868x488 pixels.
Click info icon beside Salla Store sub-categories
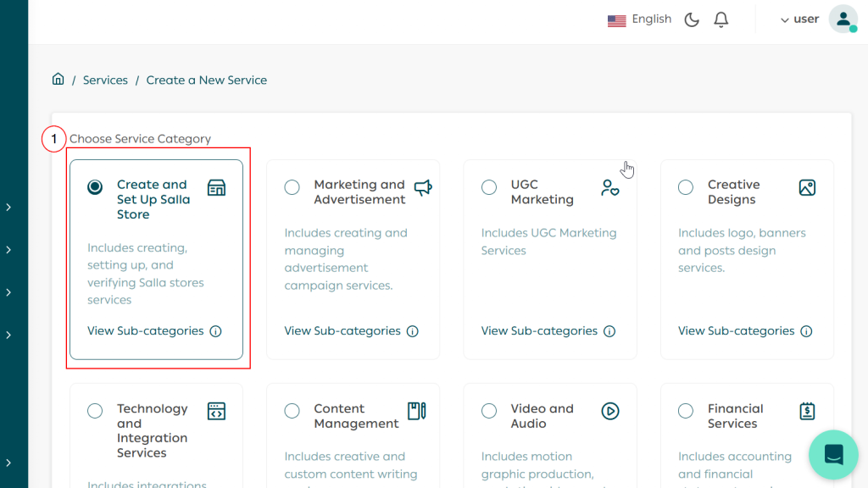[x=215, y=331]
